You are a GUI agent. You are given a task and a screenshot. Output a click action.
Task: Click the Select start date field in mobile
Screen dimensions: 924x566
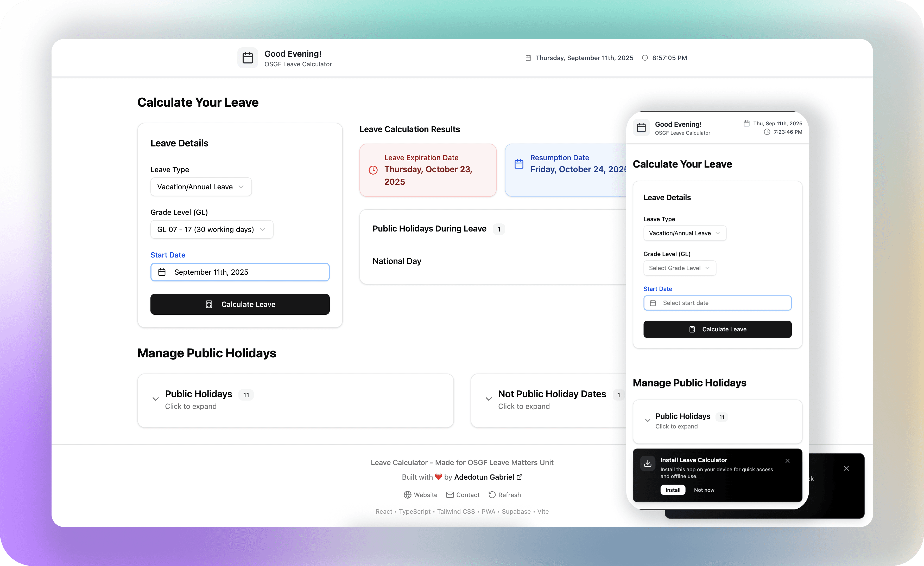tap(717, 303)
